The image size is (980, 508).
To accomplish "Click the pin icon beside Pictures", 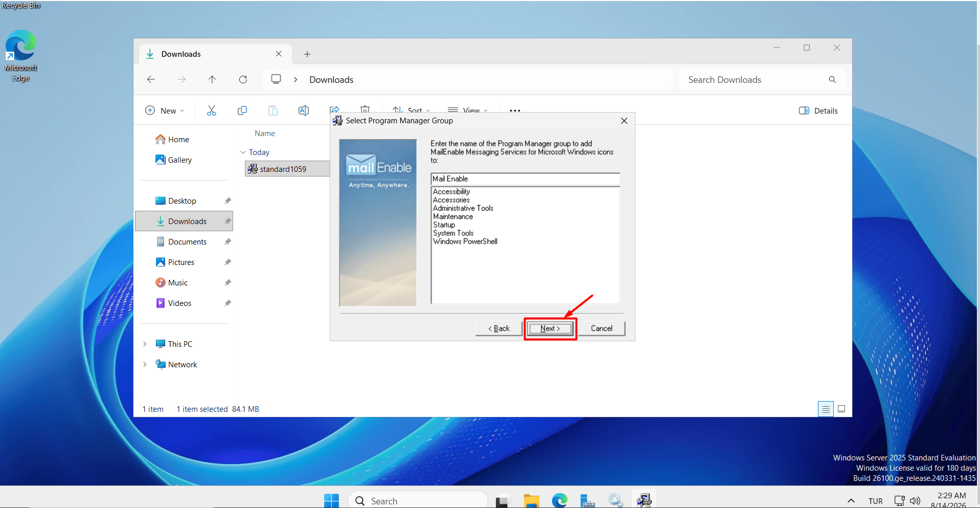I will tap(227, 262).
